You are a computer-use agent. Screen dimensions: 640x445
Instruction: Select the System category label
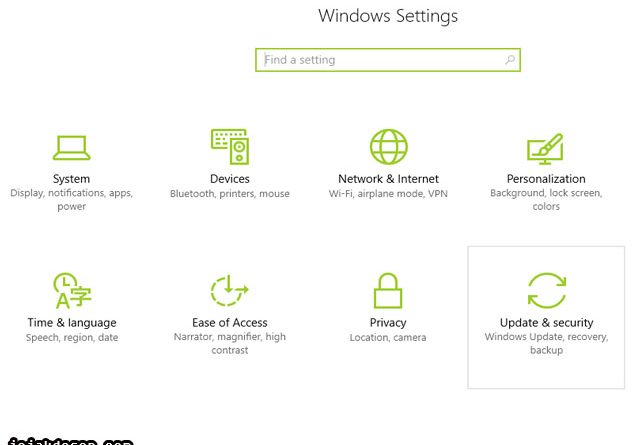[71, 179]
